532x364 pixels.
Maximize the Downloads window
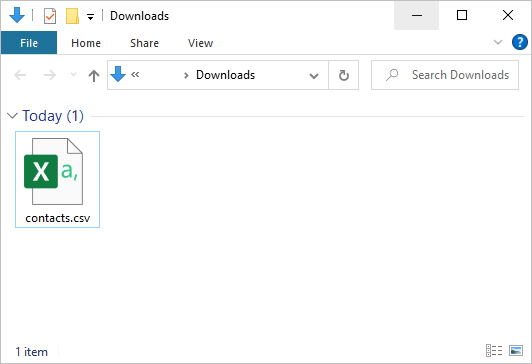(x=462, y=15)
